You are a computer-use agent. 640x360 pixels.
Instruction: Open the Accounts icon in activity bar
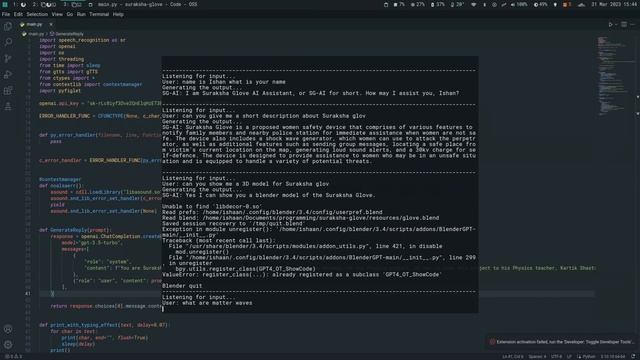pos(8,329)
